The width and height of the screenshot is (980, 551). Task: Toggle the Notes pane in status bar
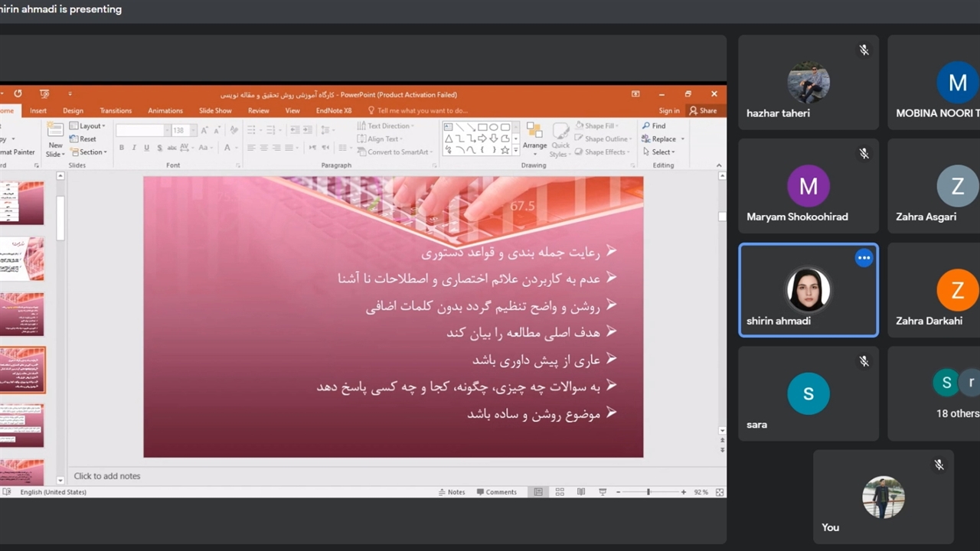click(452, 492)
